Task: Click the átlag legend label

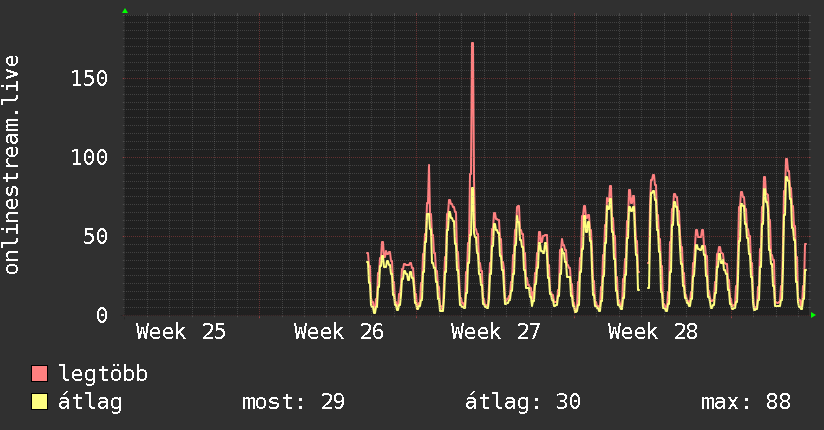Action: [x=90, y=402]
